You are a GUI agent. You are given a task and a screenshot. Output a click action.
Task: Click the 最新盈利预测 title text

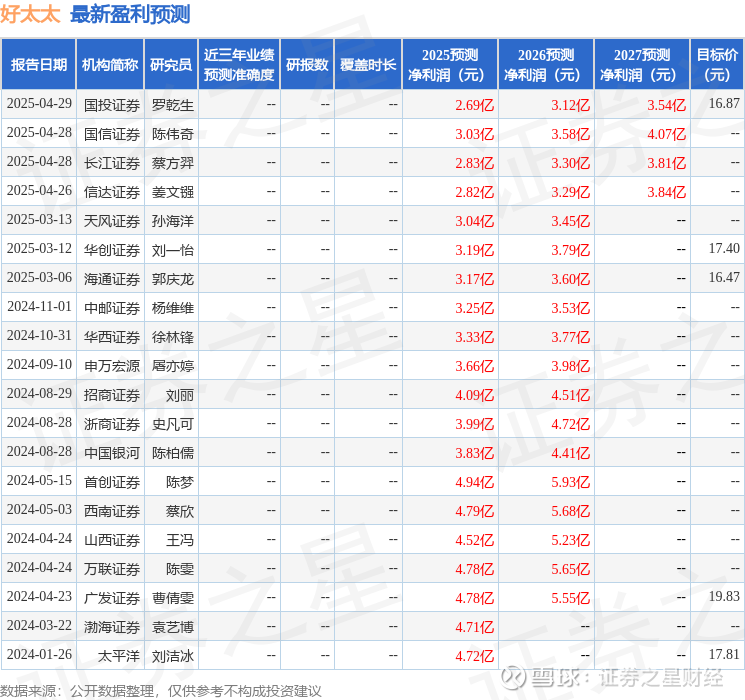coord(130,14)
